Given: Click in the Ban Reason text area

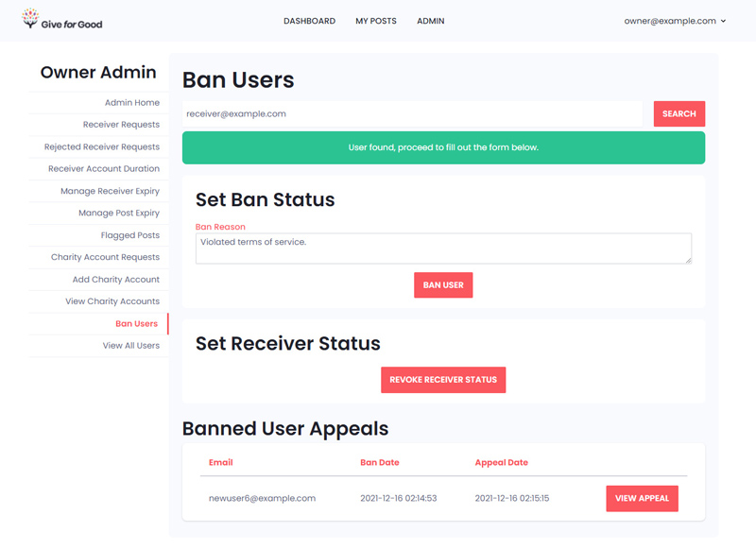Looking at the screenshot, I should tap(443, 249).
